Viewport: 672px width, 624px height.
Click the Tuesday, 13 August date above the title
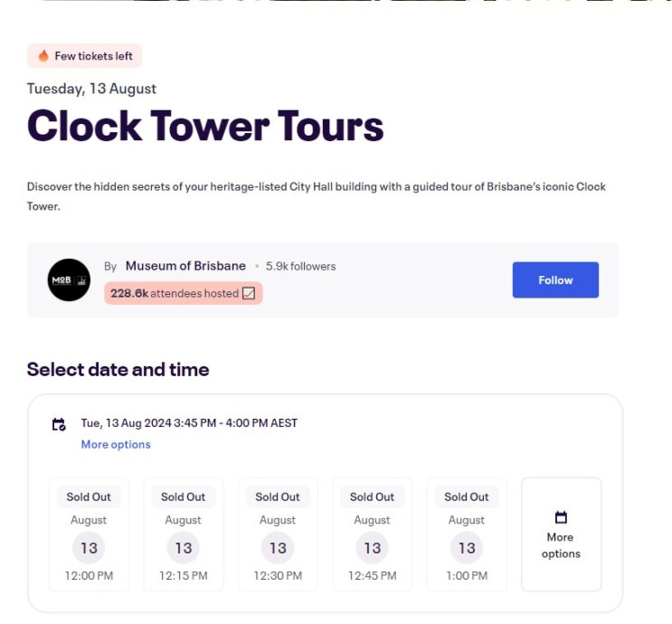(91, 89)
